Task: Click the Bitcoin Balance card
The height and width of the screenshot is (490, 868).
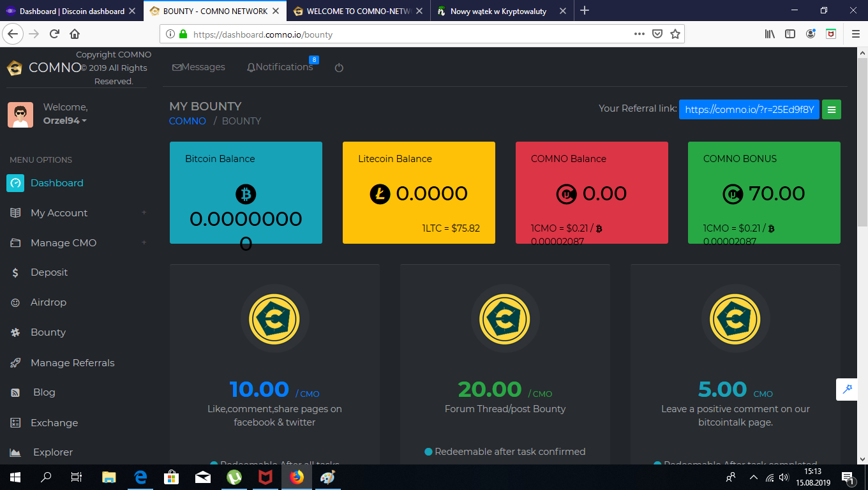Action: click(x=246, y=193)
